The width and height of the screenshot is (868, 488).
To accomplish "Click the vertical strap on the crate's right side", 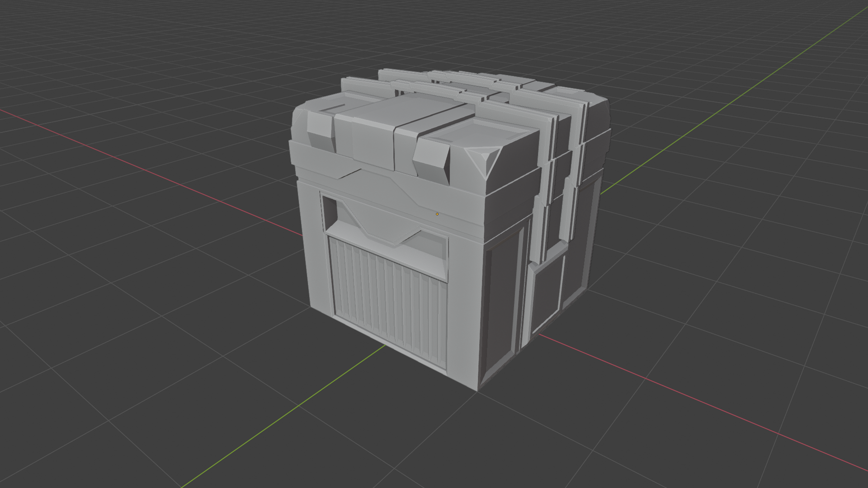I will point(540,217).
